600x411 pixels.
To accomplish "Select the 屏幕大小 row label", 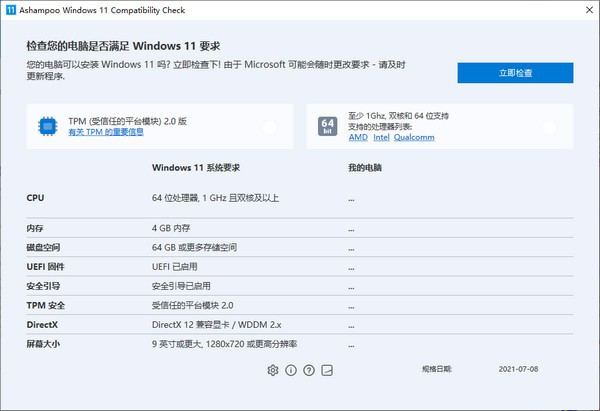I will pyautogui.click(x=43, y=344).
